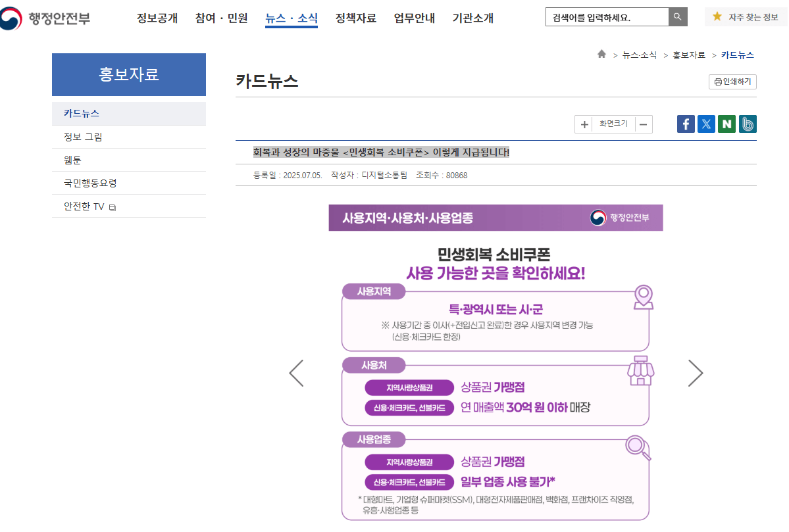789x532 pixels.
Task: Click the article title 회복과 성장의 마중물
Action: pos(381,153)
